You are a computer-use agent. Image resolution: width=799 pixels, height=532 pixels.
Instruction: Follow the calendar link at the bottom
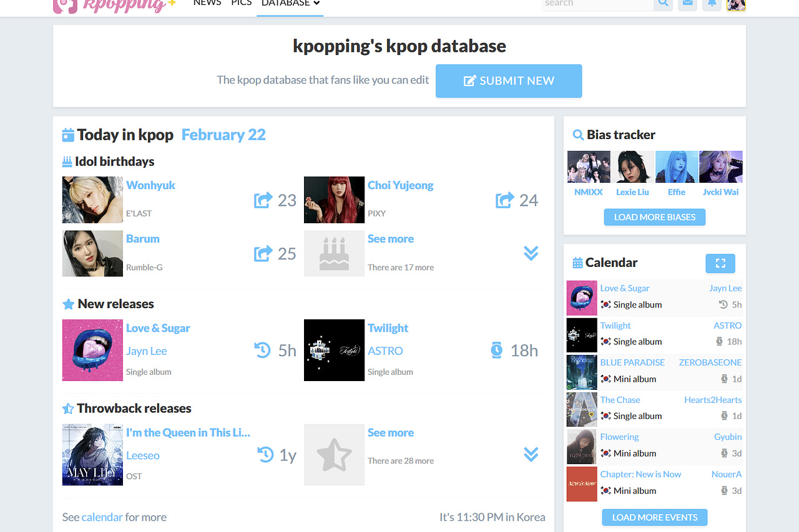tap(102, 517)
